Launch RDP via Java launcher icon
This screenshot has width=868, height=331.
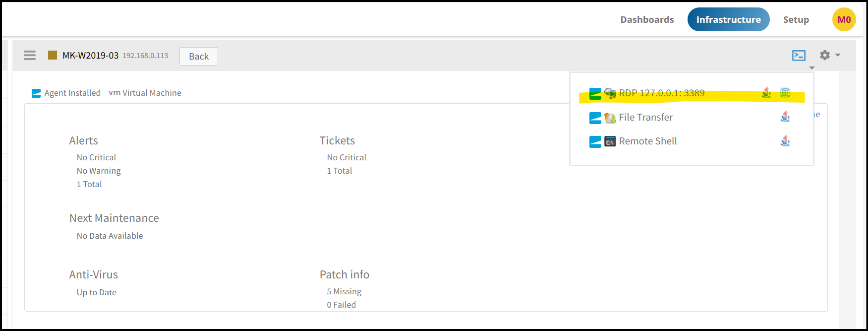(766, 93)
